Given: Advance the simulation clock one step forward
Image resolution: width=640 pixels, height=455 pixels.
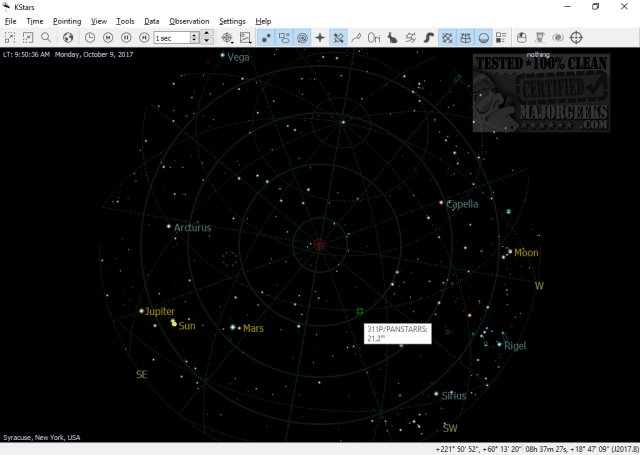Looking at the screenshot, I should click(x=144, y=38).
